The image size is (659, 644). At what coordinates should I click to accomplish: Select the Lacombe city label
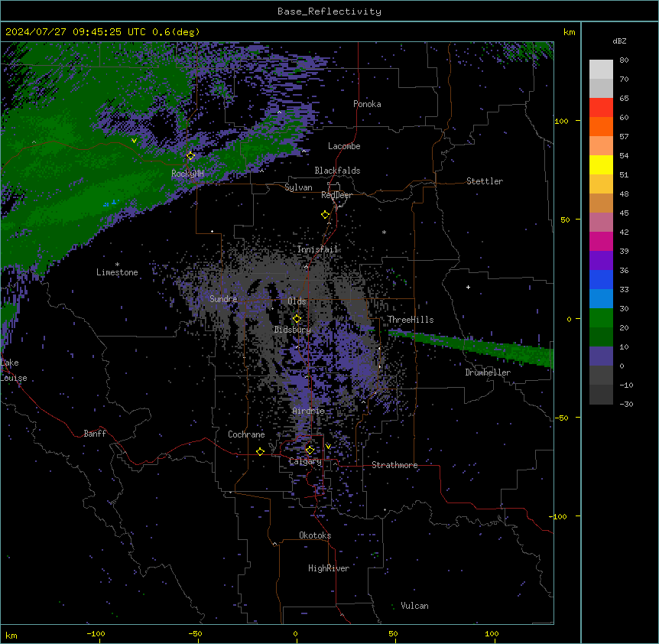pos(344,146)
